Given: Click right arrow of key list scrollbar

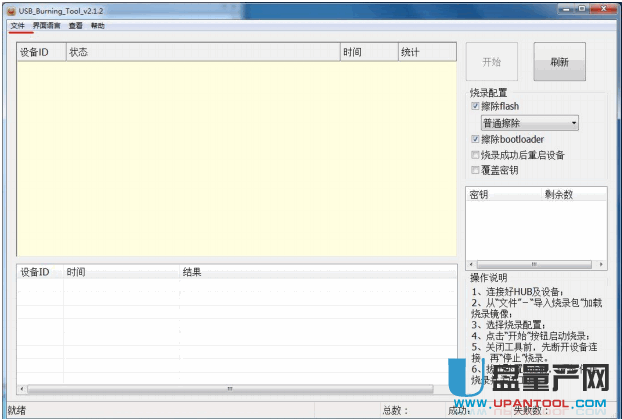Looking at the screenshot, I should [602, 265].
